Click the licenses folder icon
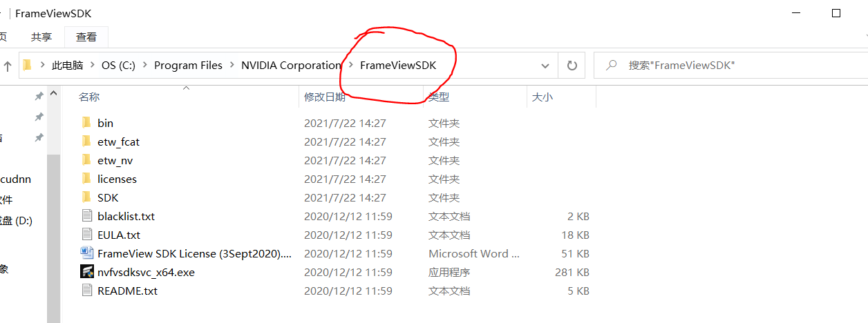The width and height of the screenshot is (868, 323). 86,179
